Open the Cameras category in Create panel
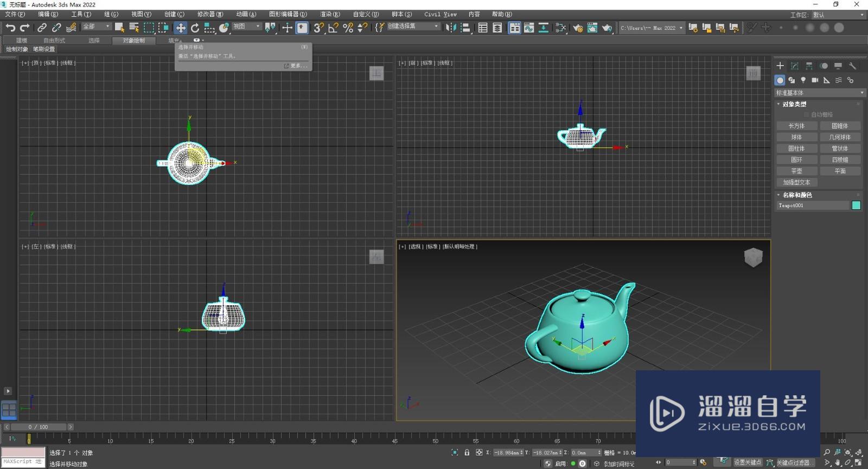The width and height of the screenshot is (868, 469). [815, 80]
